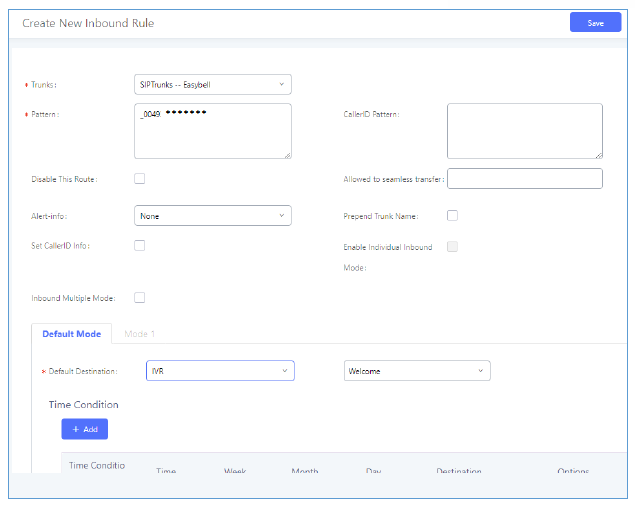Switch to the Default Mode tab
641x507 pixels.
[71, 334]
